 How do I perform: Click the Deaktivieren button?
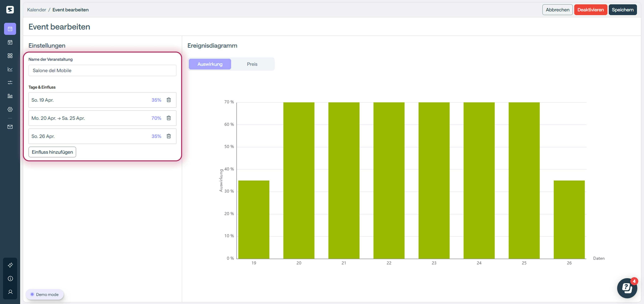click(x=591, y=10)
